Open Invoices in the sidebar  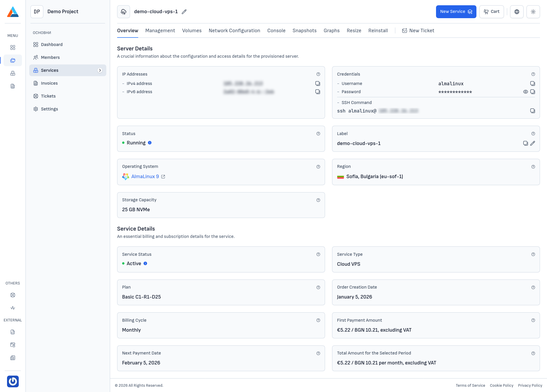(49, 83)
